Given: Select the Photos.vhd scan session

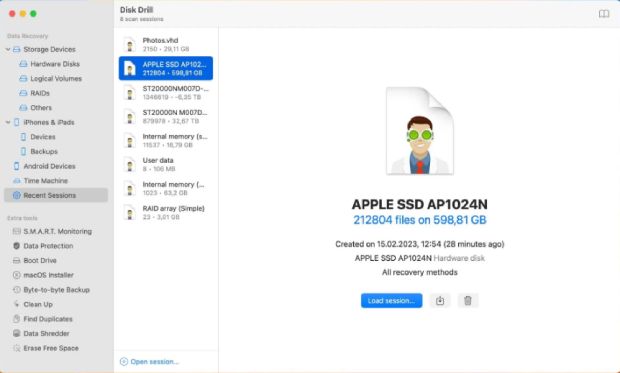Looking at the screenshot, I should [166, 44].
